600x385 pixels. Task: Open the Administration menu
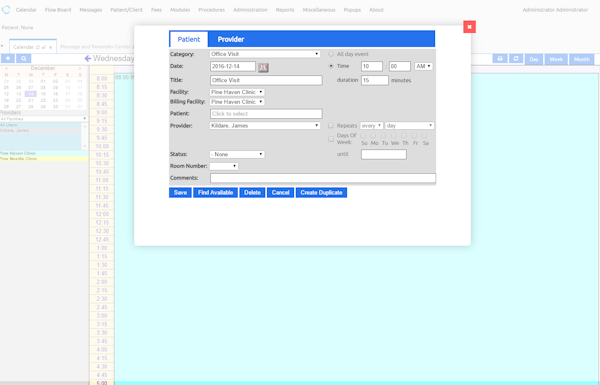(x=250, y=10)
